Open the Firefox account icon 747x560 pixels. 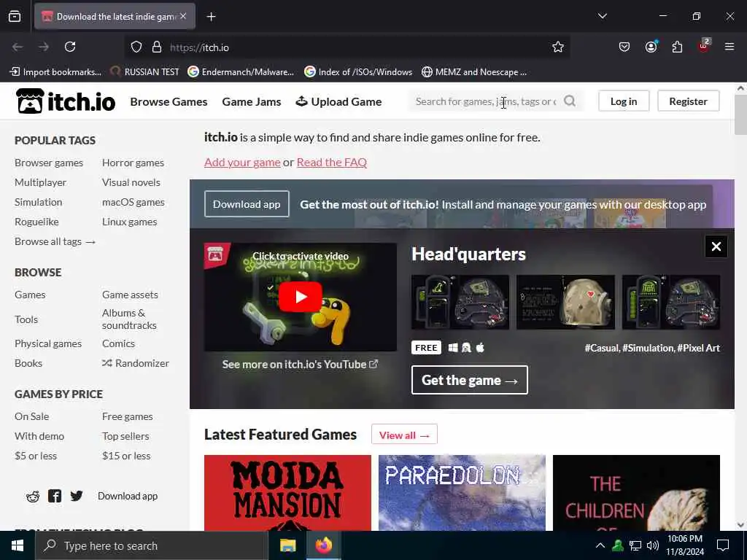(x=651, y=47)
